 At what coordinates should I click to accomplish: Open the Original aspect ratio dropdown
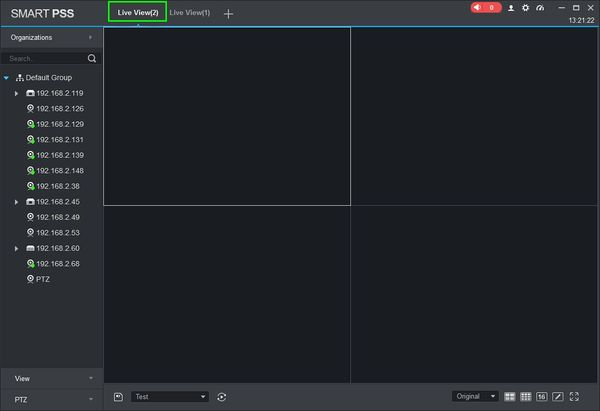point(475,396)
